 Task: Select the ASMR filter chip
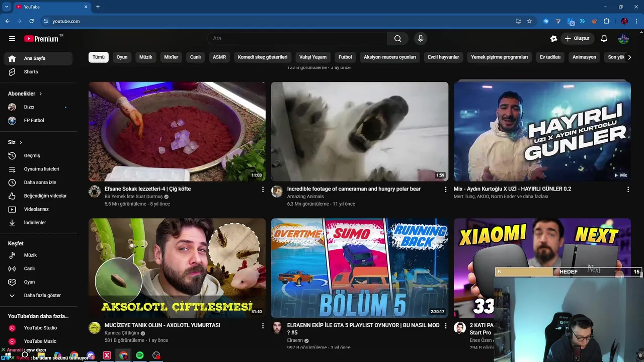219,57
